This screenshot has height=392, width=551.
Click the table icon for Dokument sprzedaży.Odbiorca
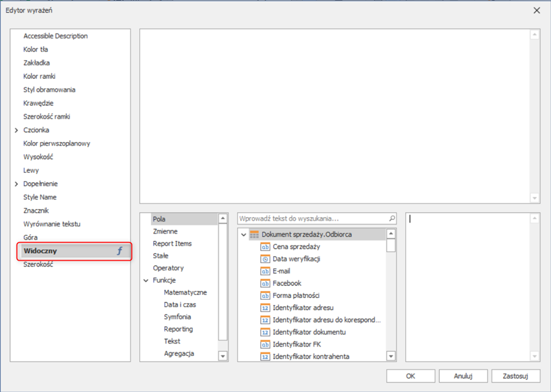[254, 234]
